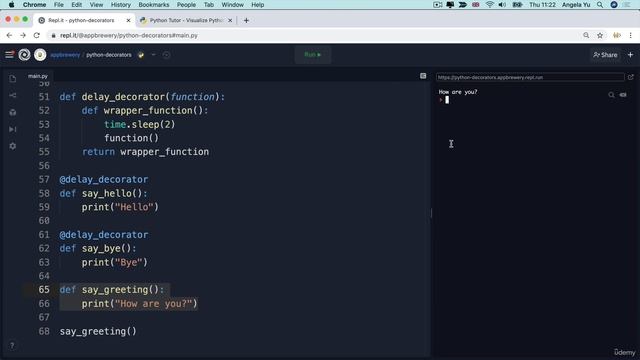Click the help question mark icon

[12, 345]
